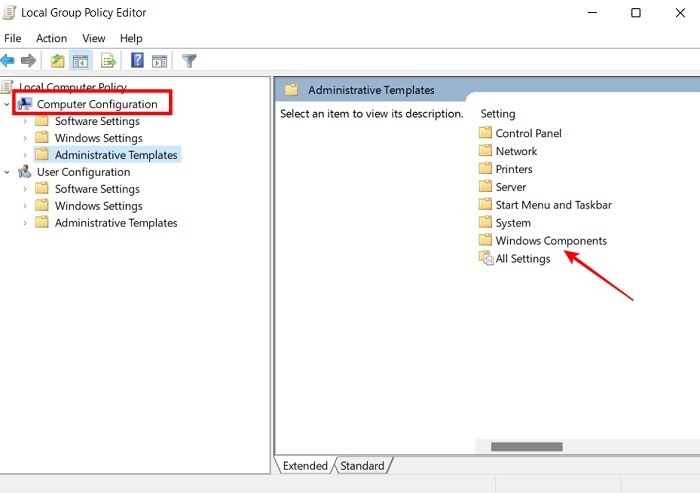Screen dimensions: 700x493
Task: Collapse the Computer Configuration node
Action: pyautogui.click(x=7, y=104)
